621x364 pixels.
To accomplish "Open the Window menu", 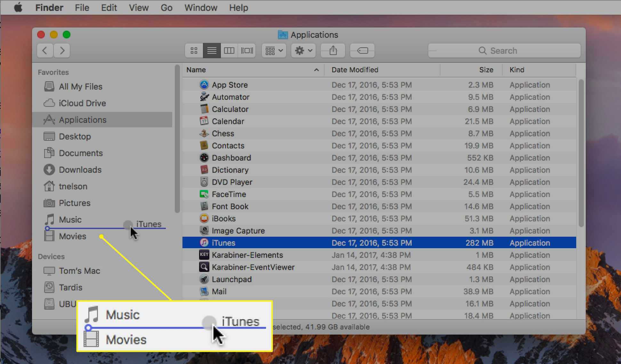I will pyautogui.click(x=201, y=7).
